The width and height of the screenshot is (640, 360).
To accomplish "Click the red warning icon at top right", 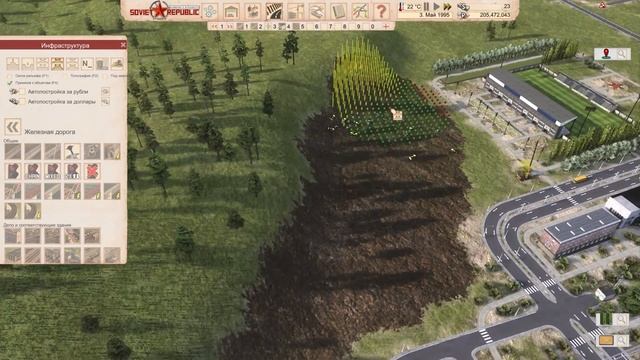I will point(602,5).
